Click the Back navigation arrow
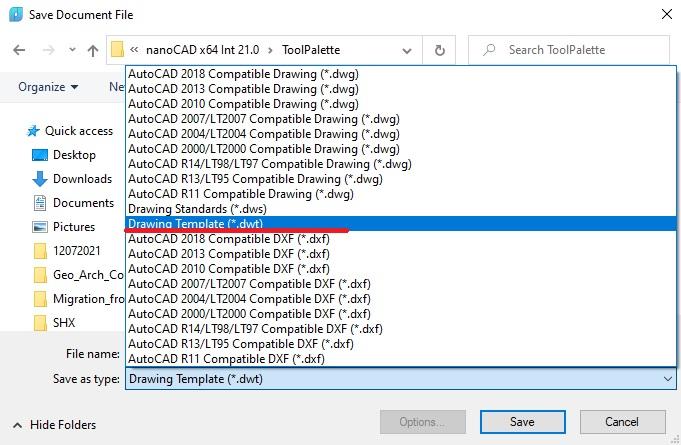Image resolution: width=681 pixels, height=445 pixels. pyautogui.click(x=19, y=50)
